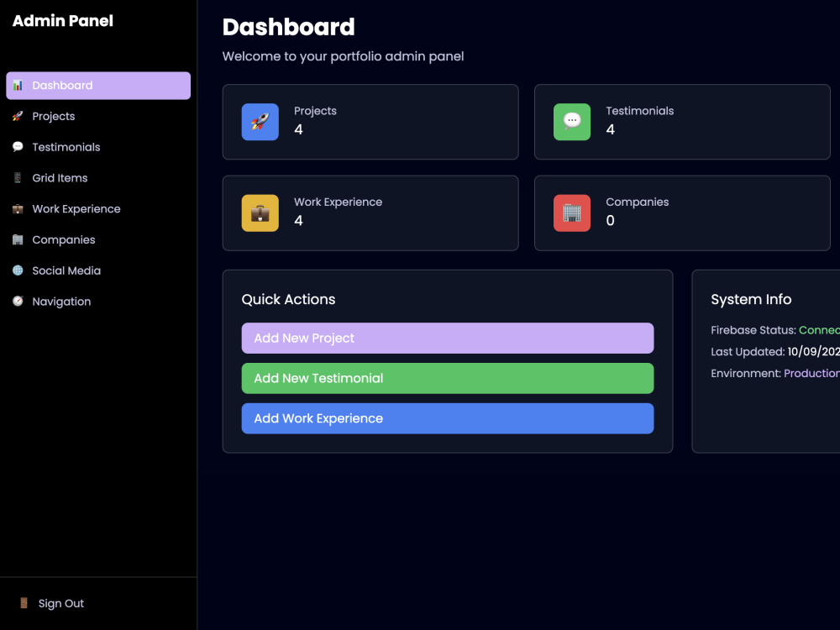Click the speech bubble icon beside Testimonials in sidebar
Viewport: 840px width, 630px height.
[x=18, y=147]
